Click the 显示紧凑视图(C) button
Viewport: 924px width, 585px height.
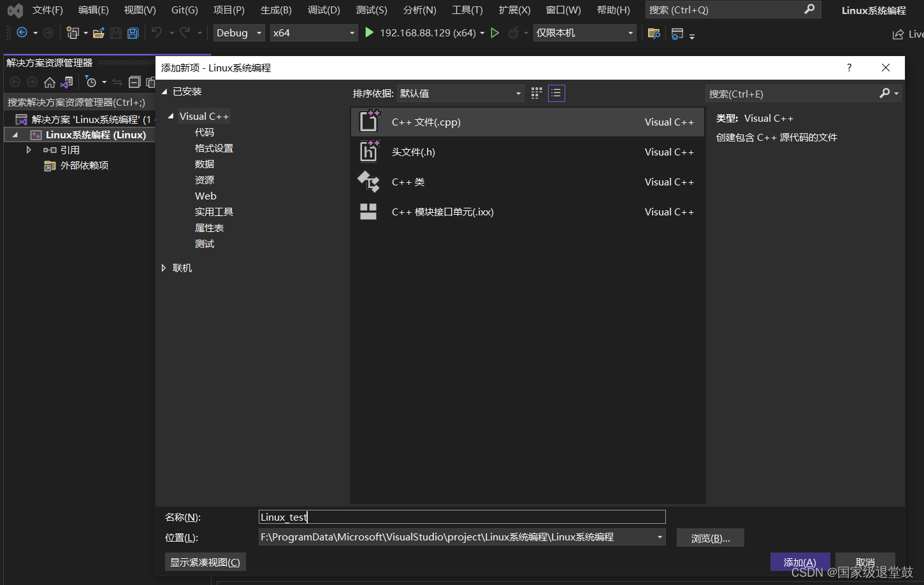[205, 562]
